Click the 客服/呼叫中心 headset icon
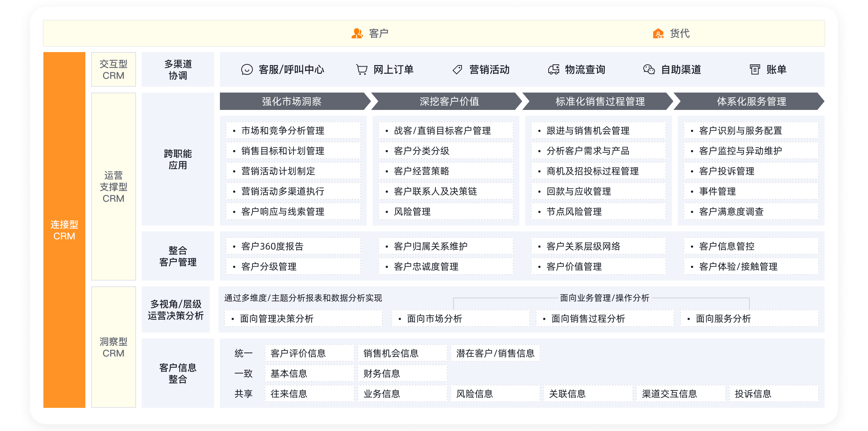This screenshot has width=868, height=431. tap(247, 70)
